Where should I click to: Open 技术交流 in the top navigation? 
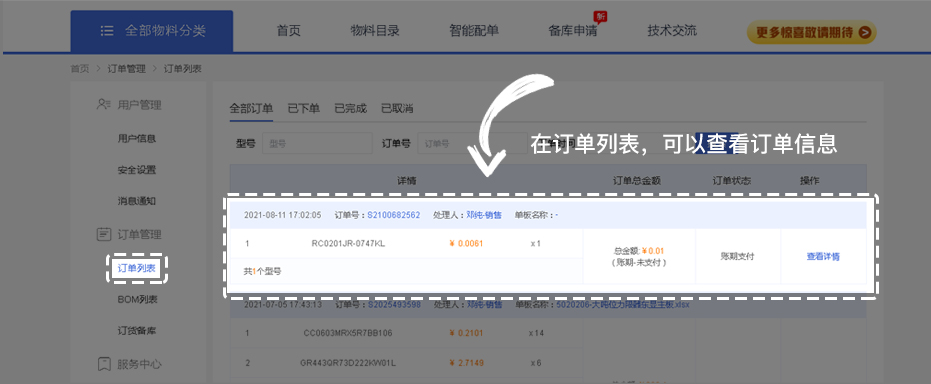pyautogui.click(x=672, y=31)
